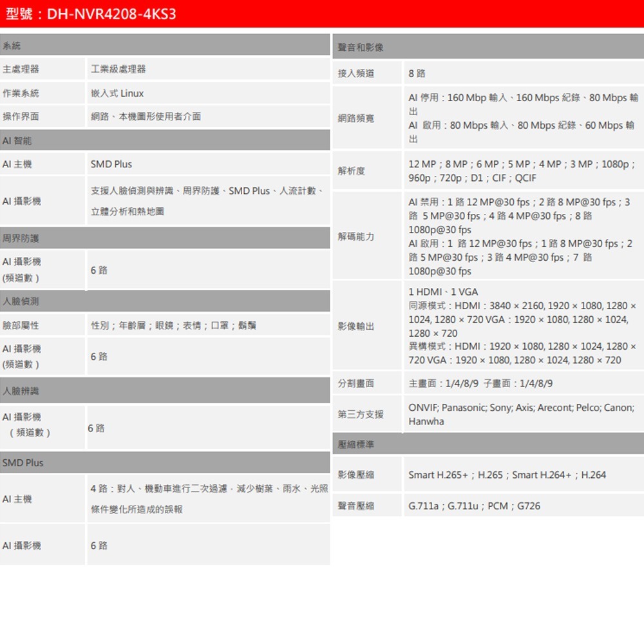Click the 臉部屬性 label
This screenshot has height=644, width=644.
(x=21, y=325)
